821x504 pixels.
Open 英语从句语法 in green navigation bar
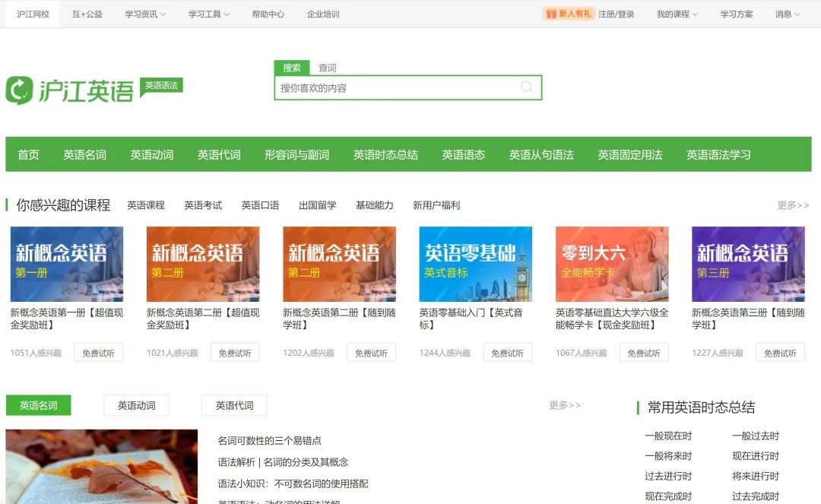(x=541, y=154)
